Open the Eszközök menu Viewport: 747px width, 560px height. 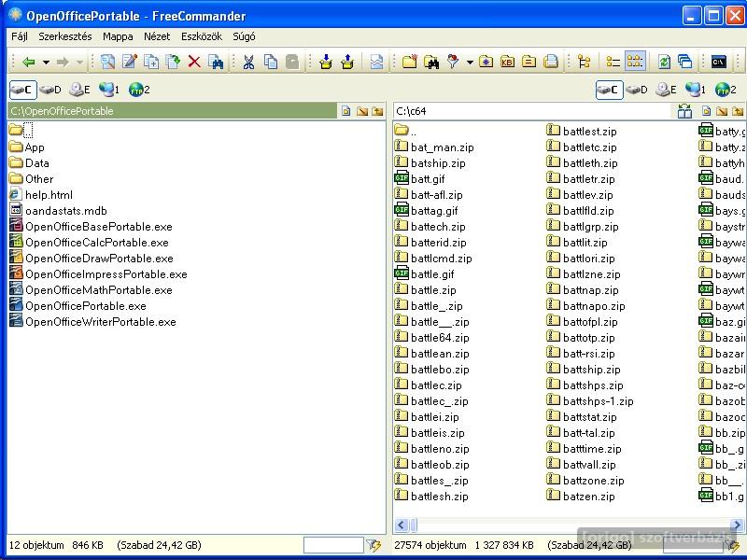click(x=202, y=36)
